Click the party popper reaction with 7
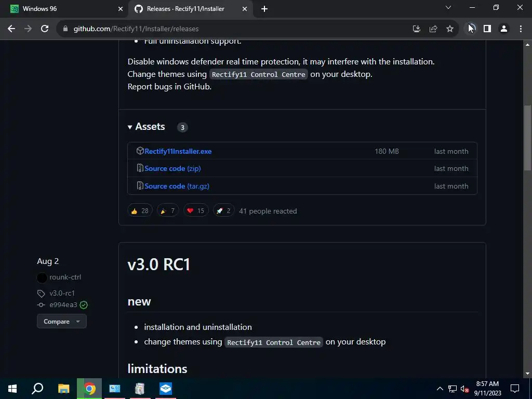 point(168,211)
